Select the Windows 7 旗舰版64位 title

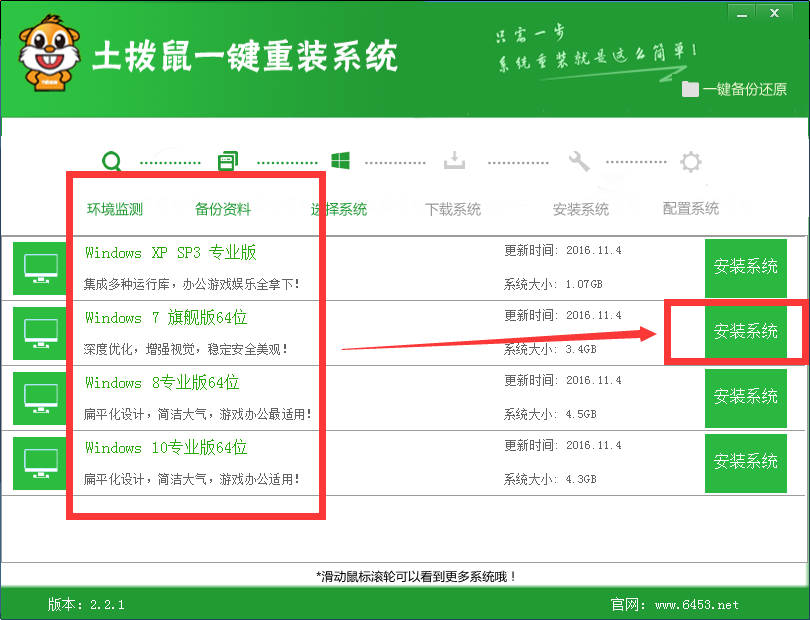pos(166,318)
